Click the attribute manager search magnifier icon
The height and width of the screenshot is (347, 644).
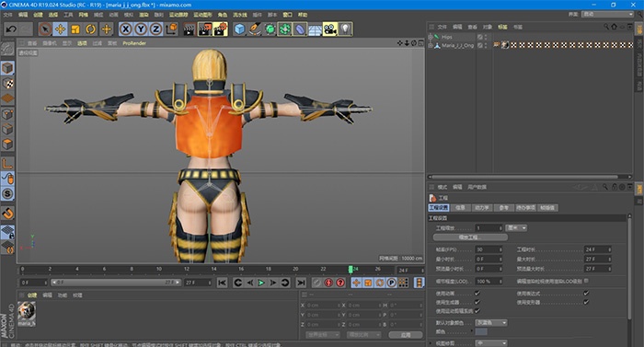coord(605,187)
